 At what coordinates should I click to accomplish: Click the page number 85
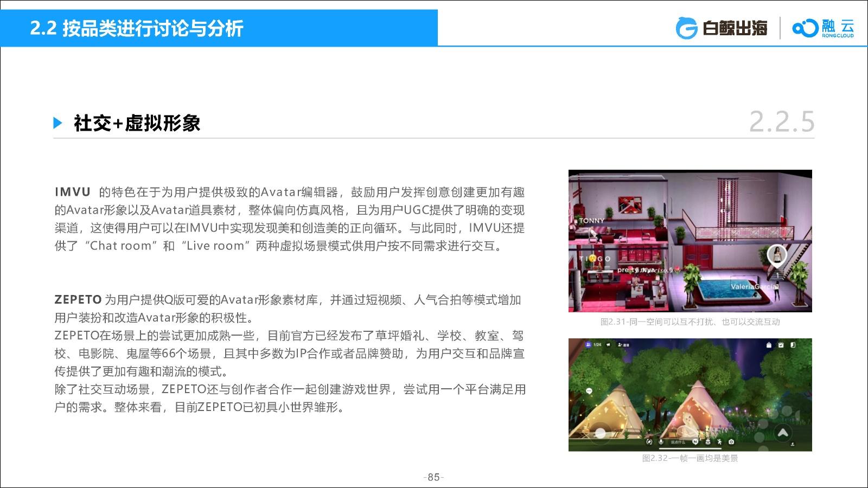pyautogui.click(x=433, y=477)
